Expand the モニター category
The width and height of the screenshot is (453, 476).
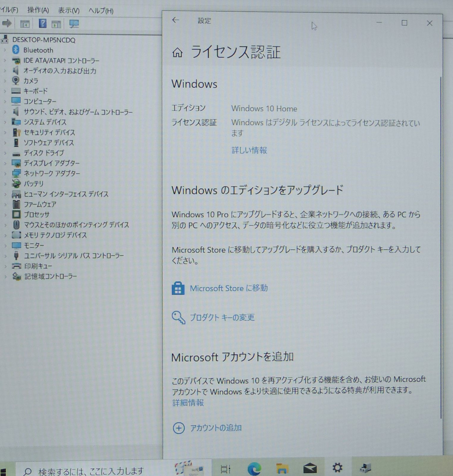point(5,245)
